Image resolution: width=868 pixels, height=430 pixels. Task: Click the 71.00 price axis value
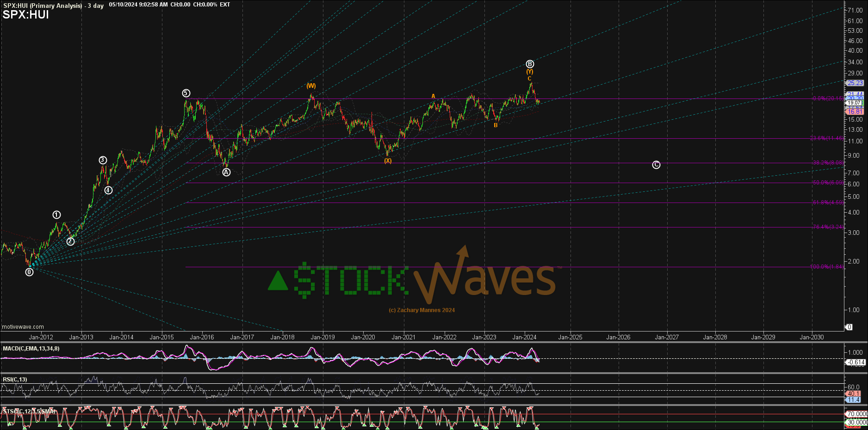click(855, 10)
